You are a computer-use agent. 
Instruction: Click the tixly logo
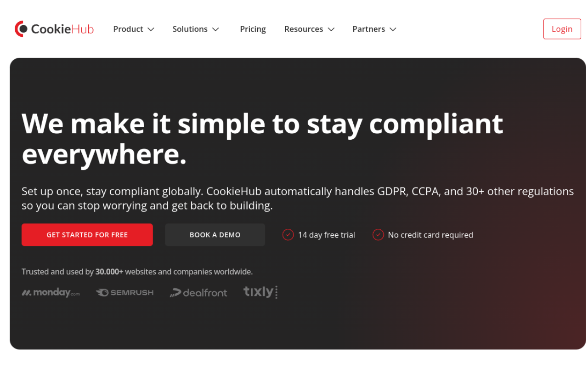(x=260, y=292)
